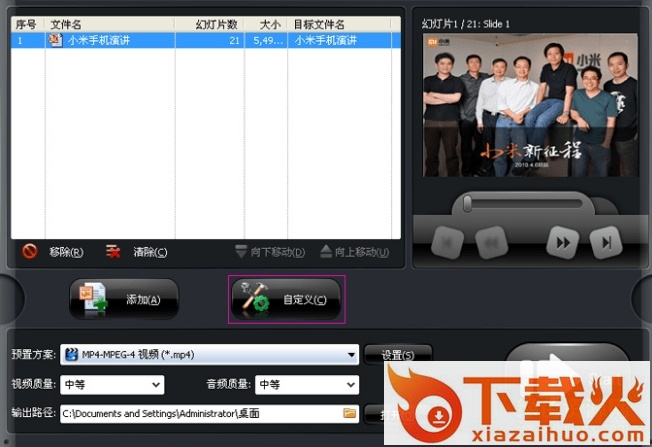This screenshot has height=447, width=652.
Task: Click the 幻灯片数 column header
Action: pyautogui.click(x=210, y=24)
